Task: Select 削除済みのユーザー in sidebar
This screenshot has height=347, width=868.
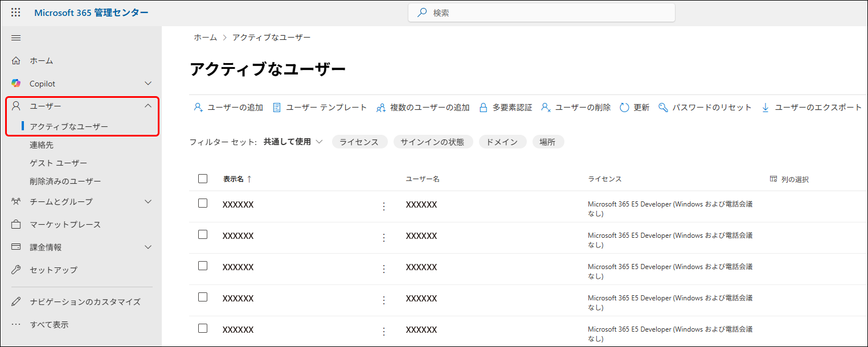Action: click(65, 181)
